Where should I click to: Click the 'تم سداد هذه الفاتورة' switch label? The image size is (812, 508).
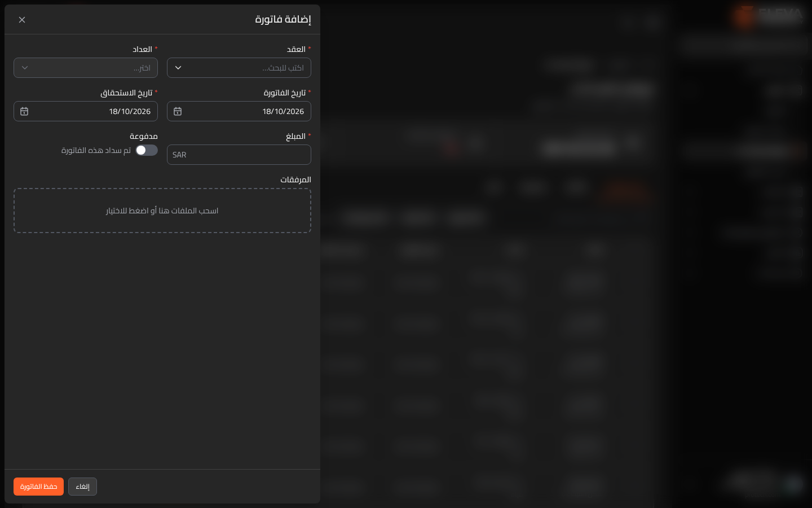coord(96,150)
